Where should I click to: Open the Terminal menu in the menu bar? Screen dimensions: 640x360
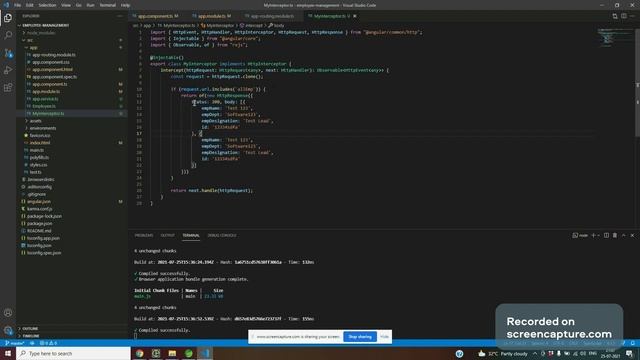pos(107,5)
